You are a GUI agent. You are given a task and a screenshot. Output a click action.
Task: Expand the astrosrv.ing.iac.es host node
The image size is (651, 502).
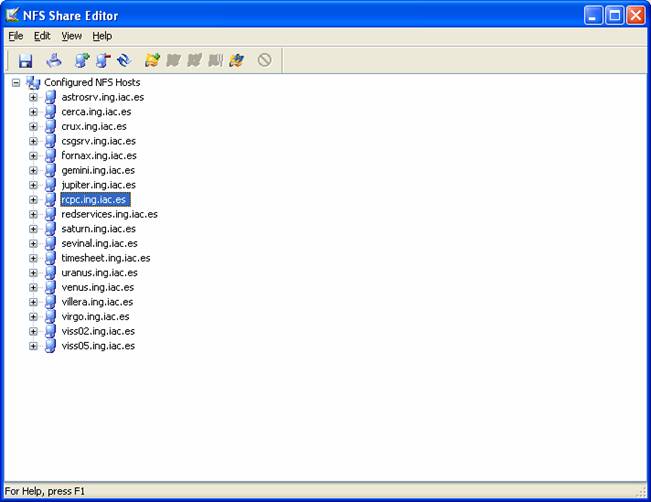(33, 98)
